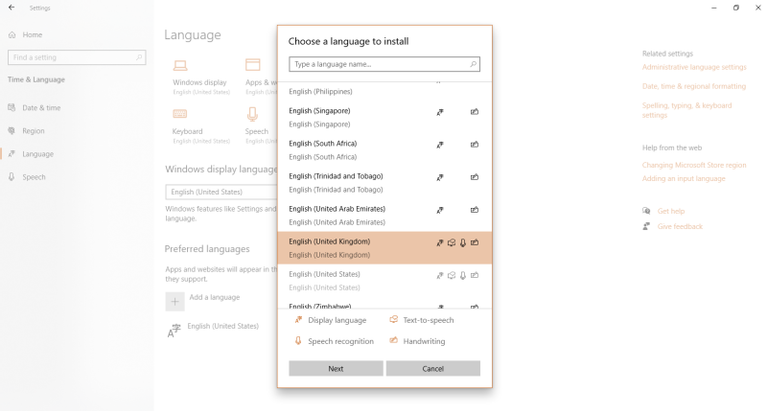Viewport: 767px width, 411px height.
Task: Click speech recognition icon for English (United Kingdom)
Action: click(463, 242)
